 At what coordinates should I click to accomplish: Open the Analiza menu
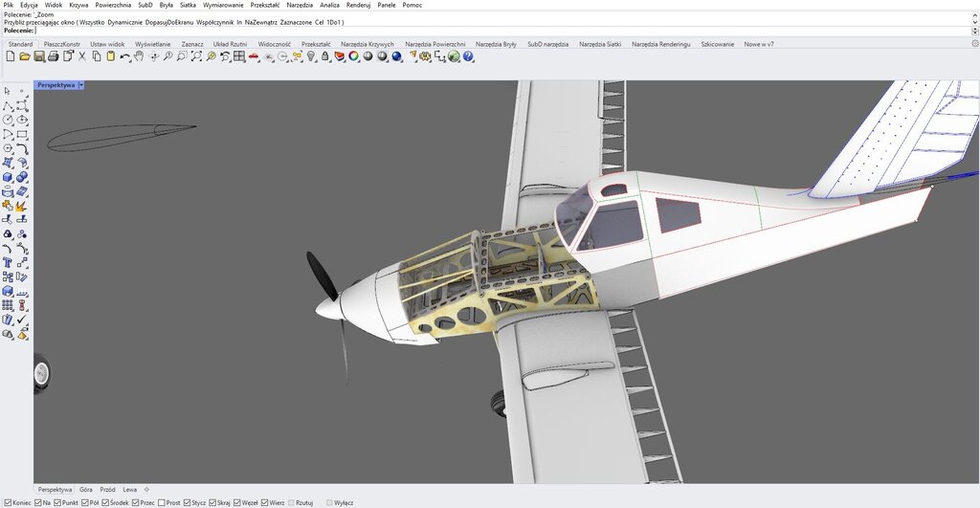click(x=329, y=5)
